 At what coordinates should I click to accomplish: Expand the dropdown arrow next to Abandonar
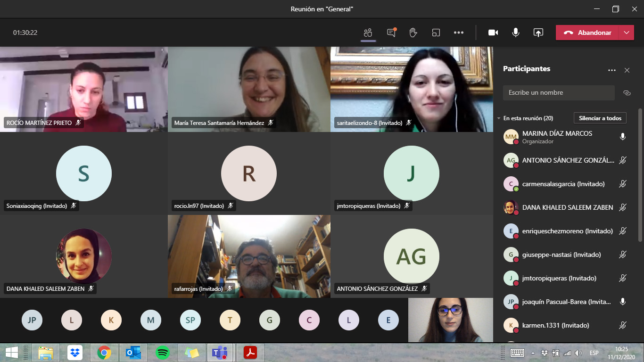point(626,33)
